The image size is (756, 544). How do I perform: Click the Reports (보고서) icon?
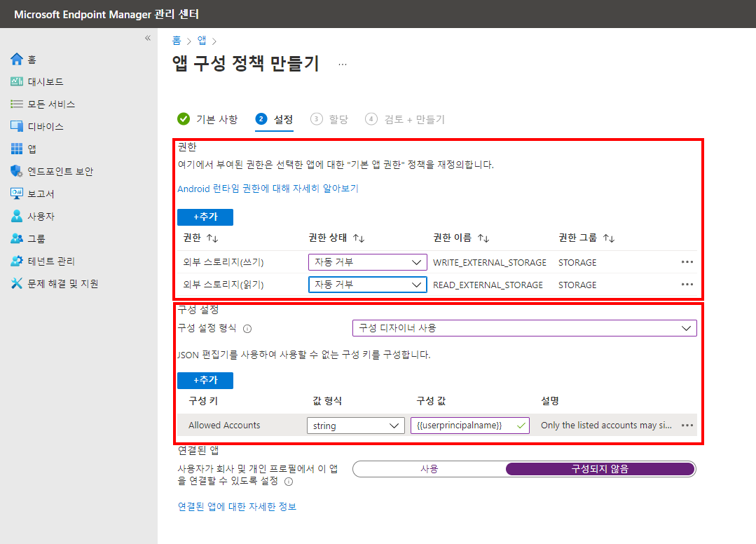(17, 193)
